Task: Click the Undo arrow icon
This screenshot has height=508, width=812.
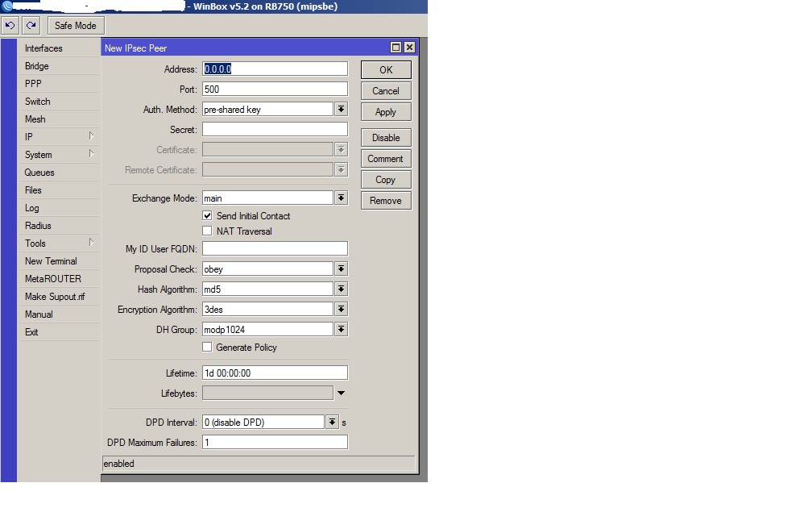Action: coord(10,26)
